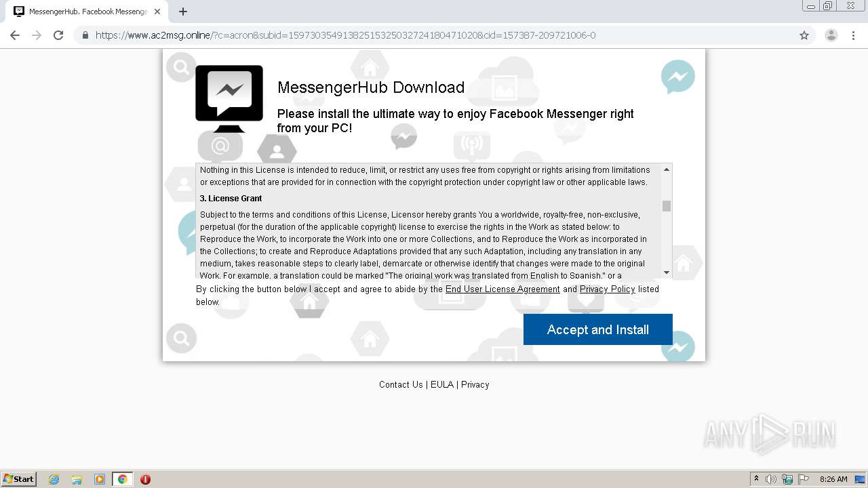The height and width of the screenshot is (488, 868).
Task: Click the MessengerHub monitor logo
Action: (x=229, y=99)
